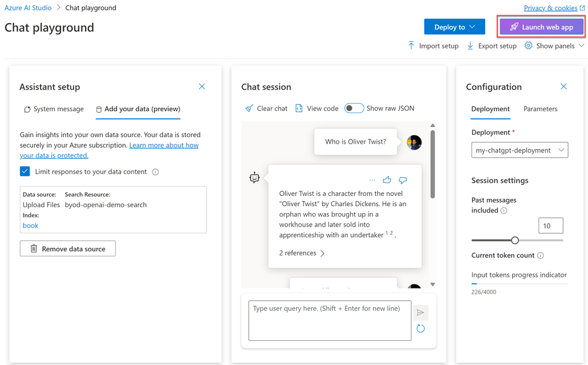Open the Privacy & cookies link

550,8
